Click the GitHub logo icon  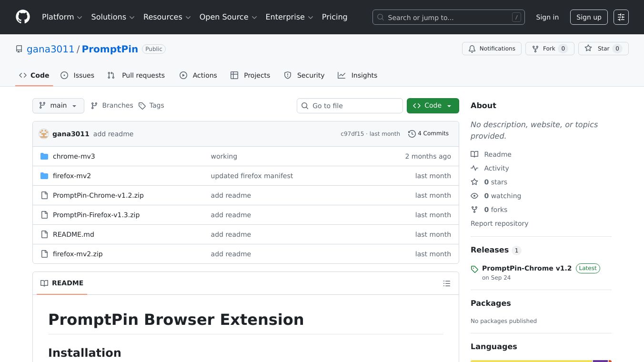(x=23, y=17)
